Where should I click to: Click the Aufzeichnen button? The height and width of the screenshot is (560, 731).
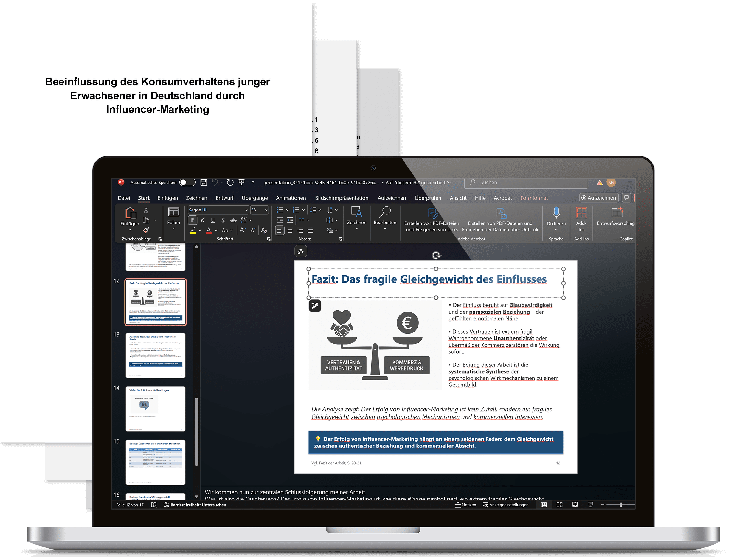(599, 198)
